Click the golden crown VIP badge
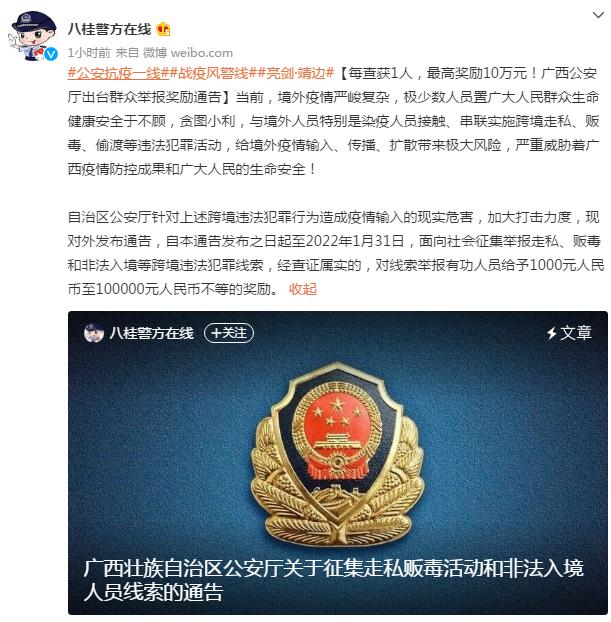Viewport: 611px width, 622px height. click(163, 29)
